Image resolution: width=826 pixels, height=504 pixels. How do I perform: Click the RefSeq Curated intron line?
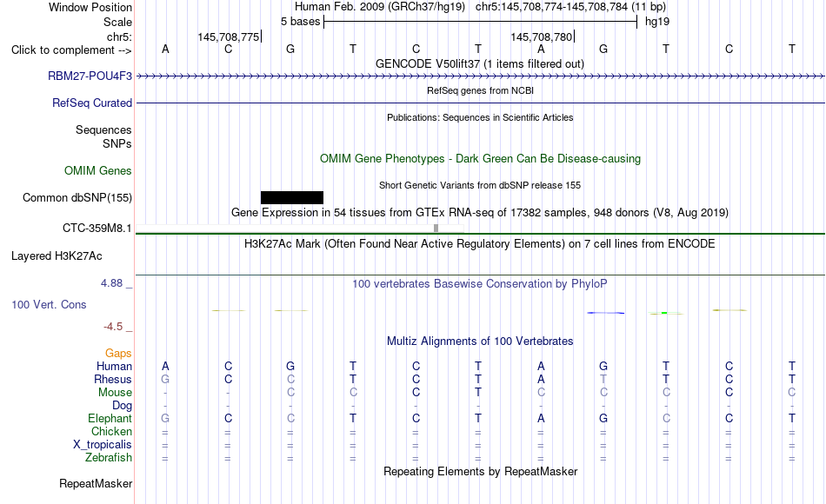(x=480, y=103)
